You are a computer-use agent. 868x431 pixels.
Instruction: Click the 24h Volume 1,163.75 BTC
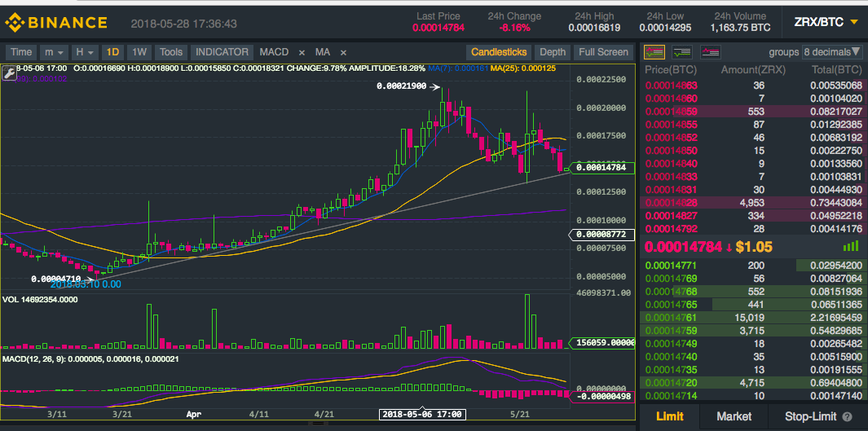pyautogui.click(x=740, y=28)
